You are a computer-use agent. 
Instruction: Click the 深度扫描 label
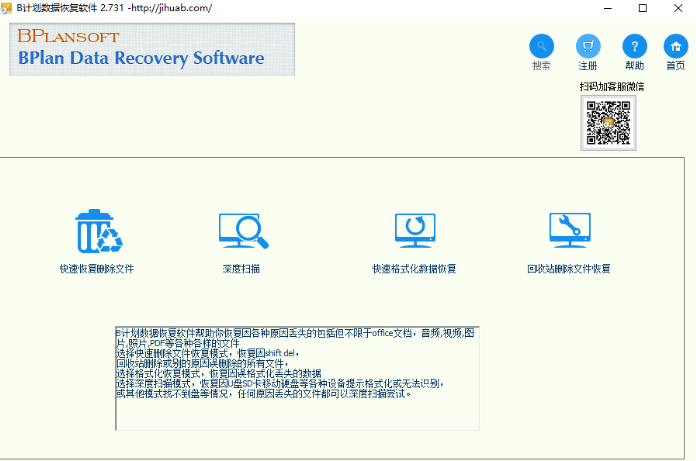tap(241, 269)
